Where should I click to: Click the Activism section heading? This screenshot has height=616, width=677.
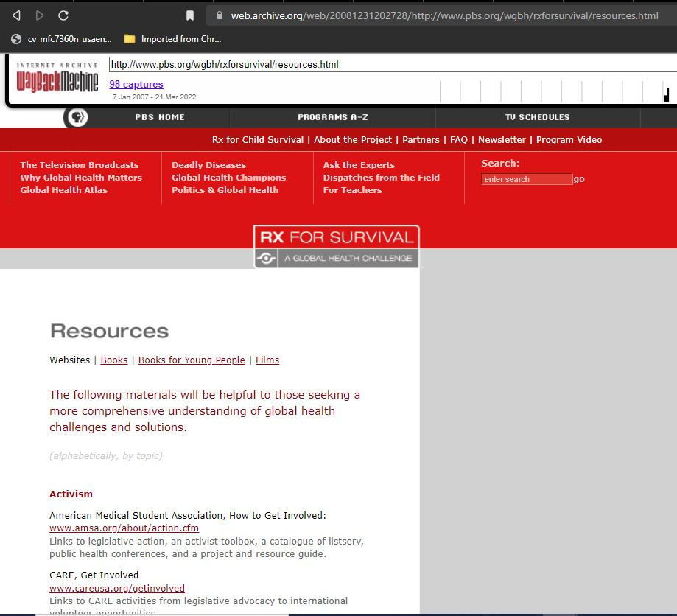pyautogui.click(x=71, y=494)
